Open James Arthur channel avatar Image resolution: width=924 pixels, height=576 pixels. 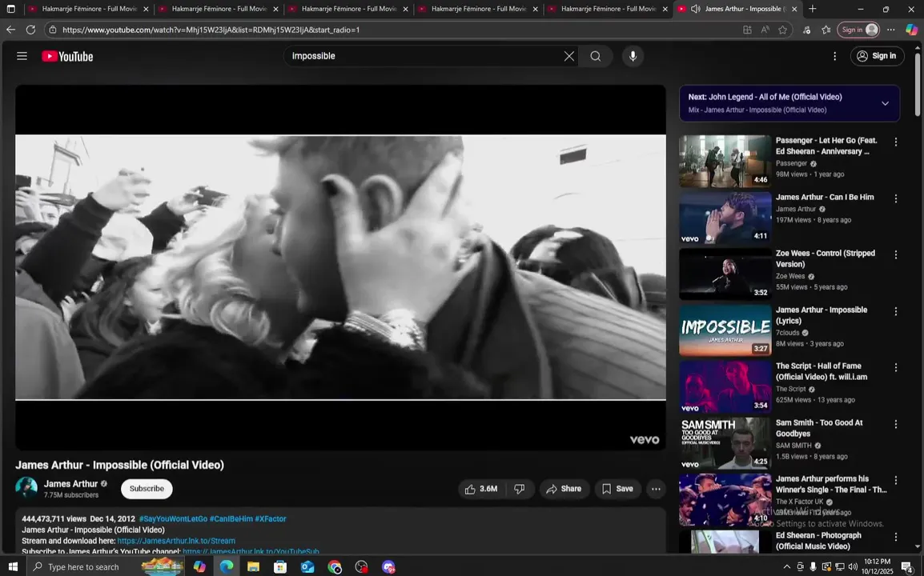[26, 488]
